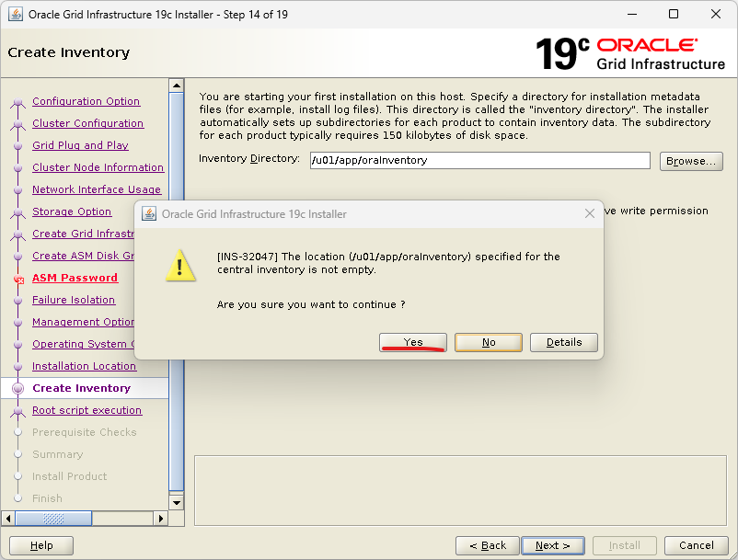The width and height of the screenshot is (738, 560).
Task: Open Management Options step
Action: pyautogui.click(x=84, y=322)
